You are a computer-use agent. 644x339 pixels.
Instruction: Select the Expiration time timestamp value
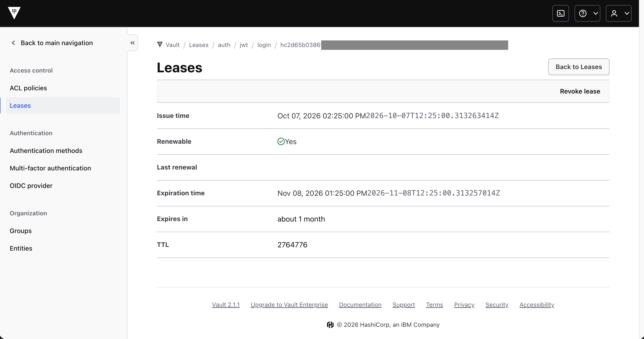coord(389,193)
